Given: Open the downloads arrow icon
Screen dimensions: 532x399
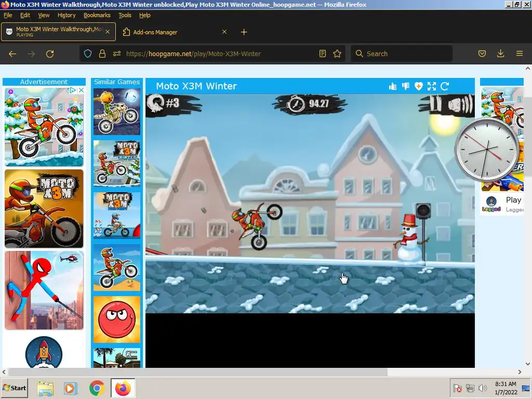Looking at the screenshot, I should click(500, 54).
